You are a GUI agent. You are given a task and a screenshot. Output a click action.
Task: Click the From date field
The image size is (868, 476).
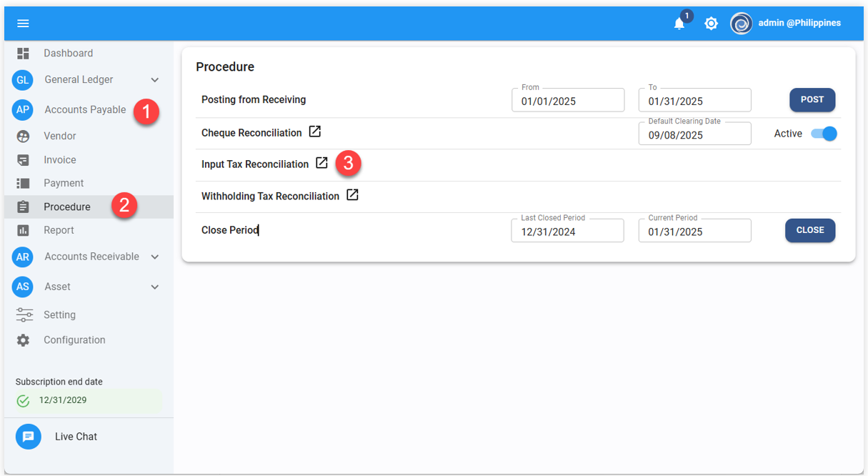point(568,101)
